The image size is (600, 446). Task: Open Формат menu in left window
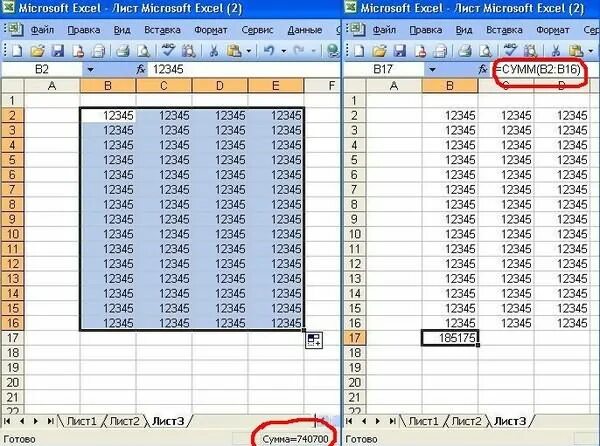click(x=211, y=30)
